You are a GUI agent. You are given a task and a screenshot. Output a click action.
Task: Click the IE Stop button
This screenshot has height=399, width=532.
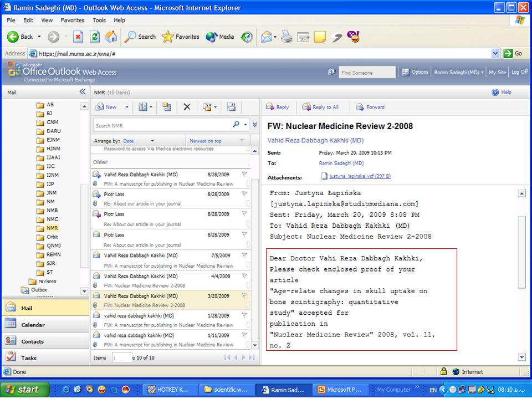point(78,37)
